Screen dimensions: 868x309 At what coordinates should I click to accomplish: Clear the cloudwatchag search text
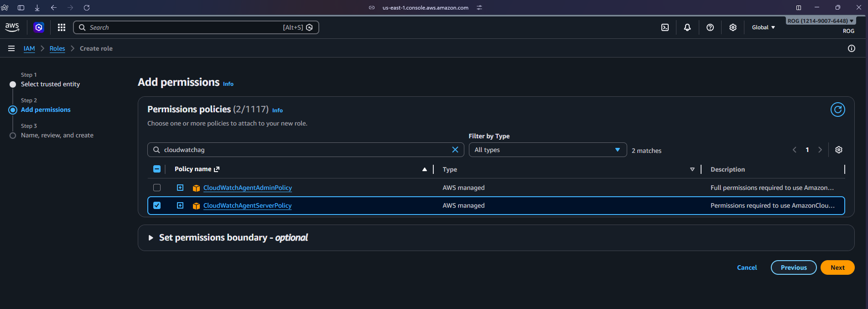pyautogui.click(x=455, y=150)
